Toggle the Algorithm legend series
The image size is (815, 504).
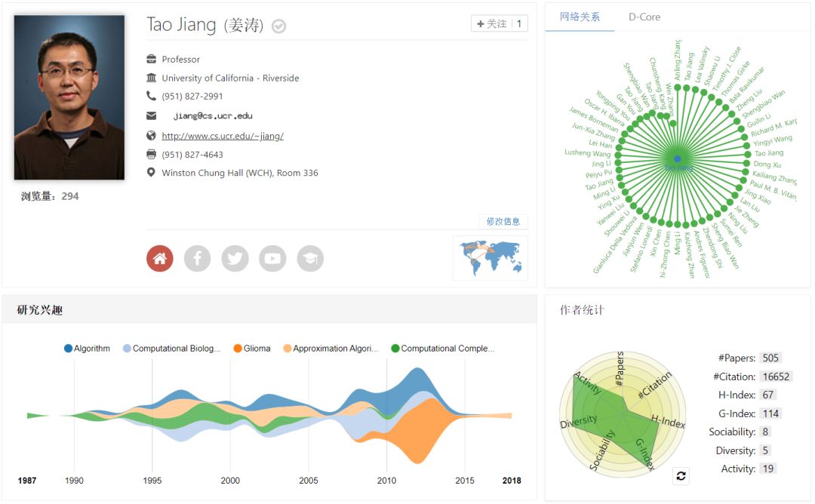pos(88,349)
